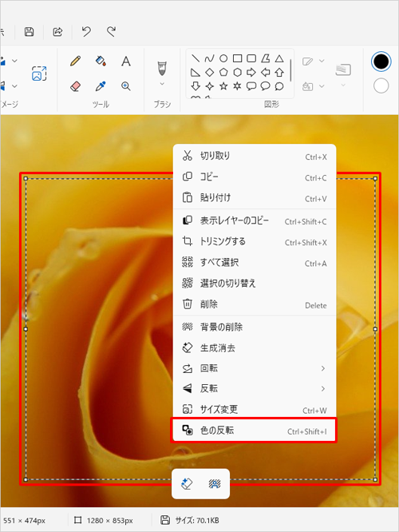Choose the Rounded rectangle shape

point(251,58)
